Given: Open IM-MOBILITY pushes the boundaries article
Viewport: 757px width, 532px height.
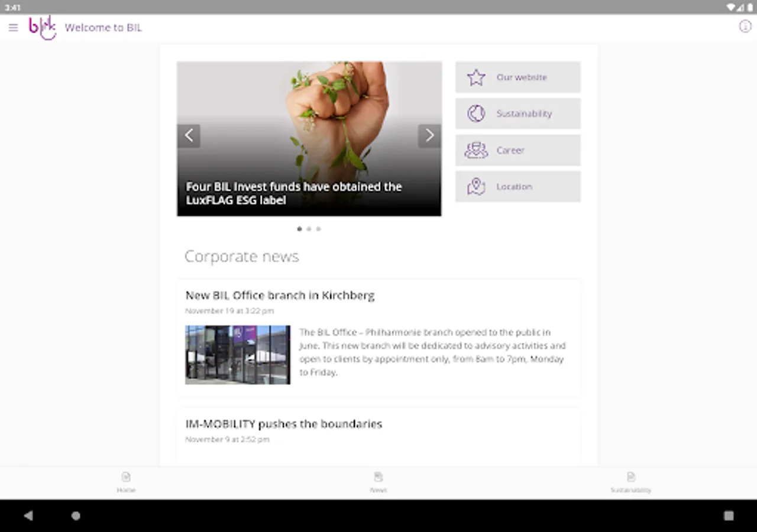Looking at the screenshot, I should click(284, 424).
